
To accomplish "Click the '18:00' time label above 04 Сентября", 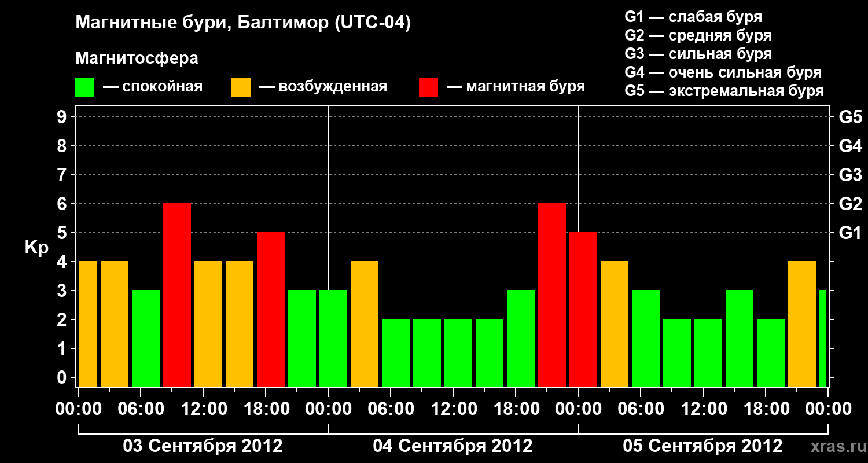I will [516, 409].
